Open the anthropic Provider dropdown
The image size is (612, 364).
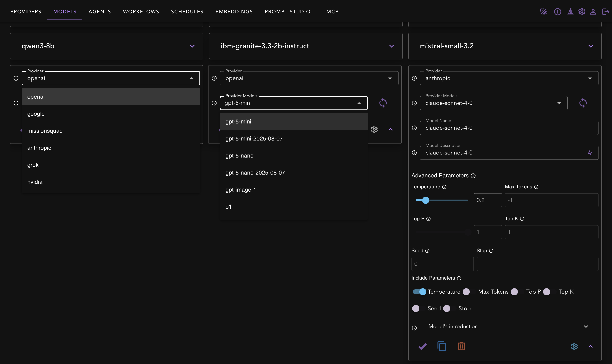coord(509,78)
